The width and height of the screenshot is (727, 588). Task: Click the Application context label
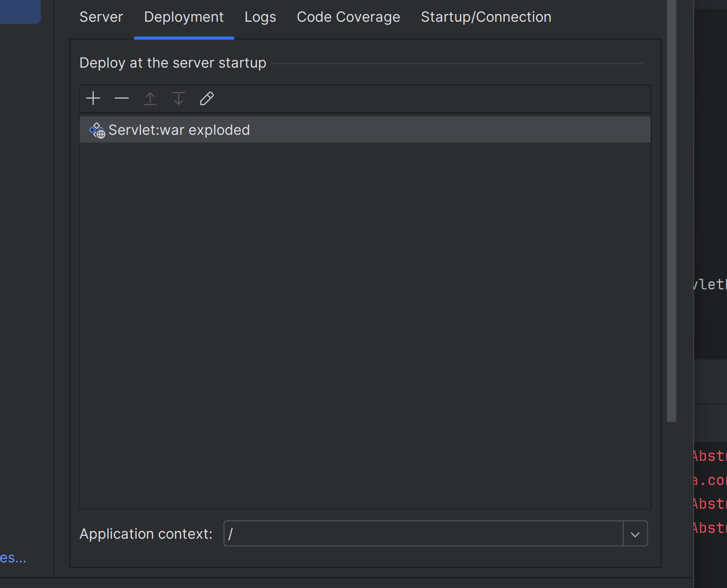pyautogui.click(x=146, y=534)
